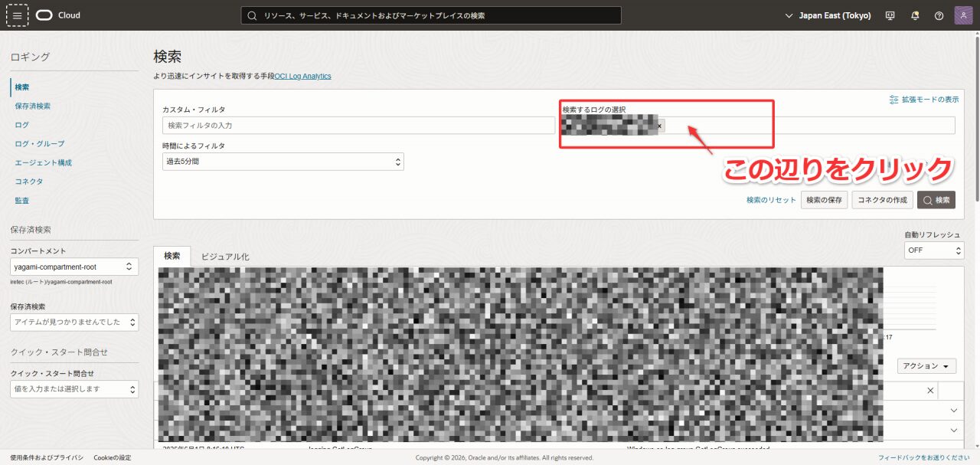Remove the selected log tag with x
Screen dimensions: 980x465
(x=660, y=126)
